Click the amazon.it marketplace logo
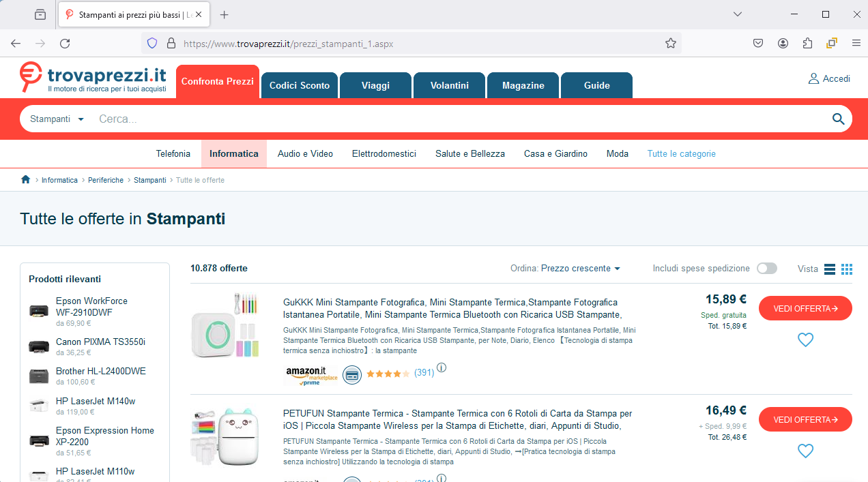Screen dimensions: 868x482 [x=312, y=376]
